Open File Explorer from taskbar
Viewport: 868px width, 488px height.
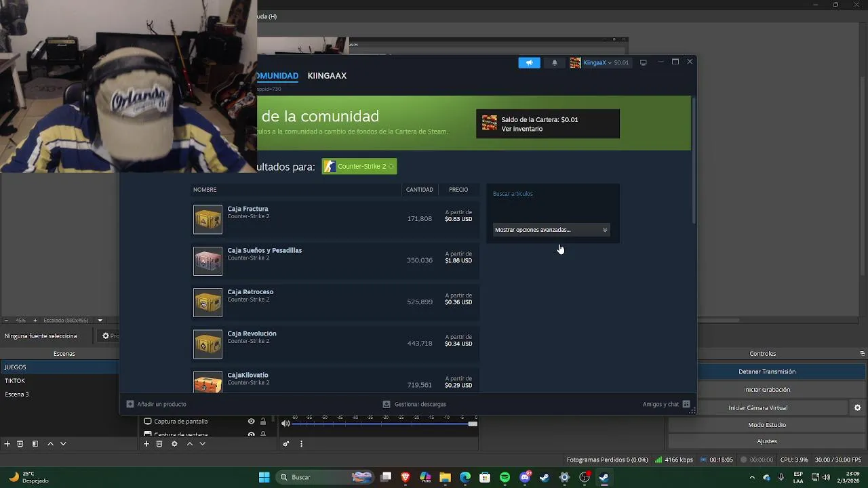pyautogui.click(x=445, y=477)
